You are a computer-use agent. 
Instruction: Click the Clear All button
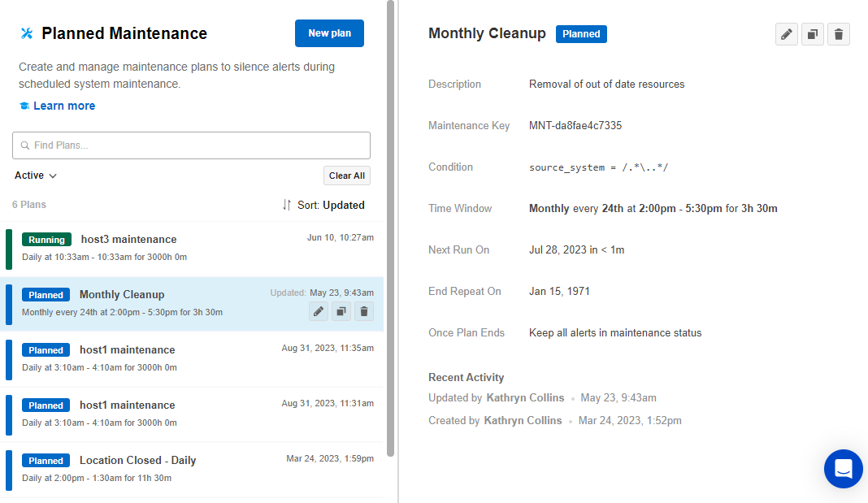point(346,175)
